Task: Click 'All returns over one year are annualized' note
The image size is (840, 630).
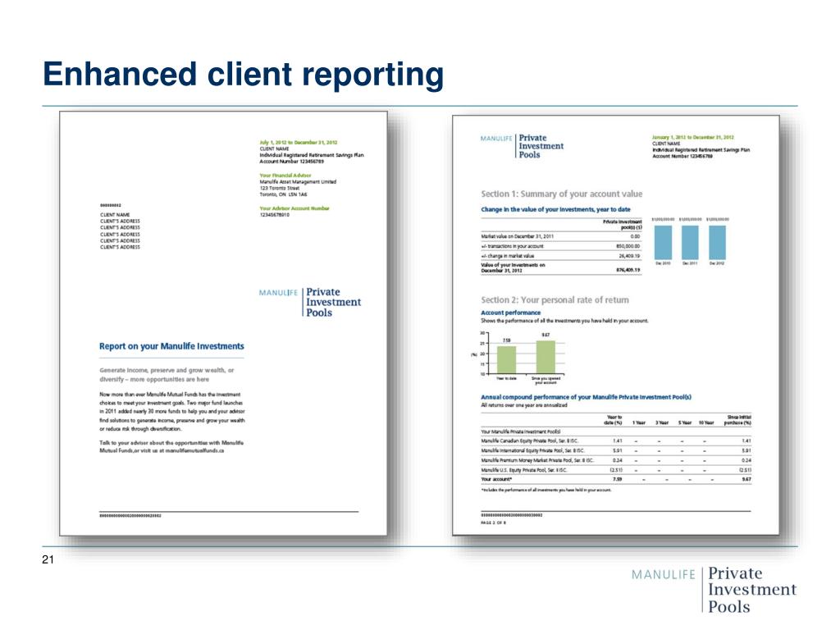Action: tap(523, 405)
